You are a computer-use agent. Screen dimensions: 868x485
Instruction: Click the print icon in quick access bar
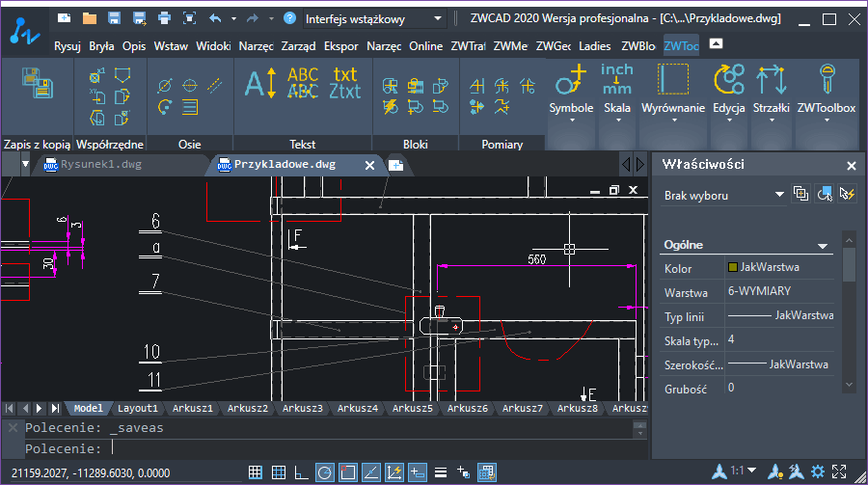click(164, 18)
